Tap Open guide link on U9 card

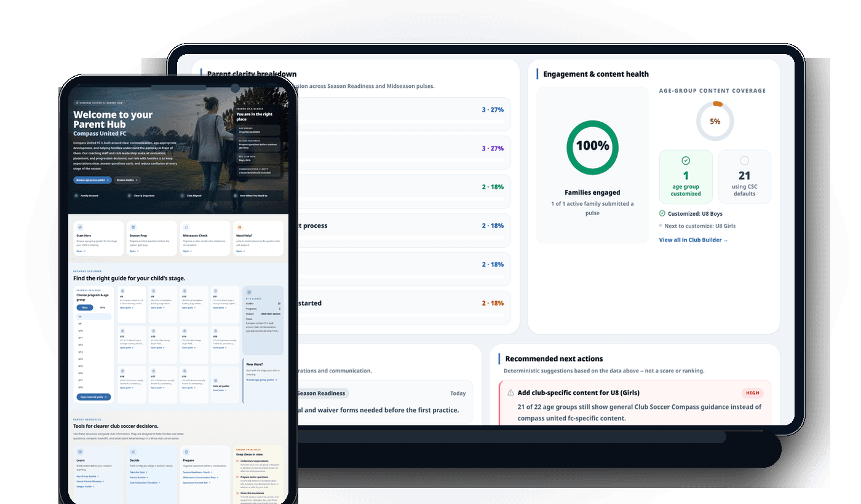(x=157, y=307)
